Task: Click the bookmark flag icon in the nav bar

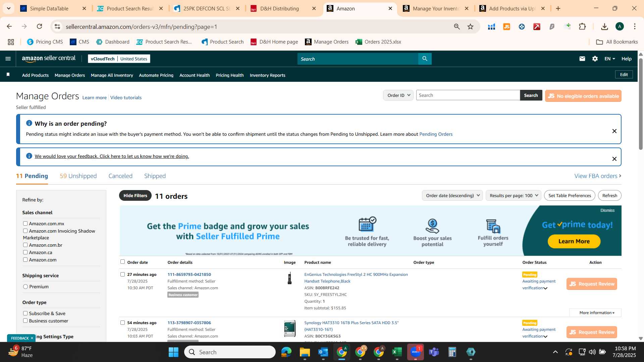Action: click(8, 74)
